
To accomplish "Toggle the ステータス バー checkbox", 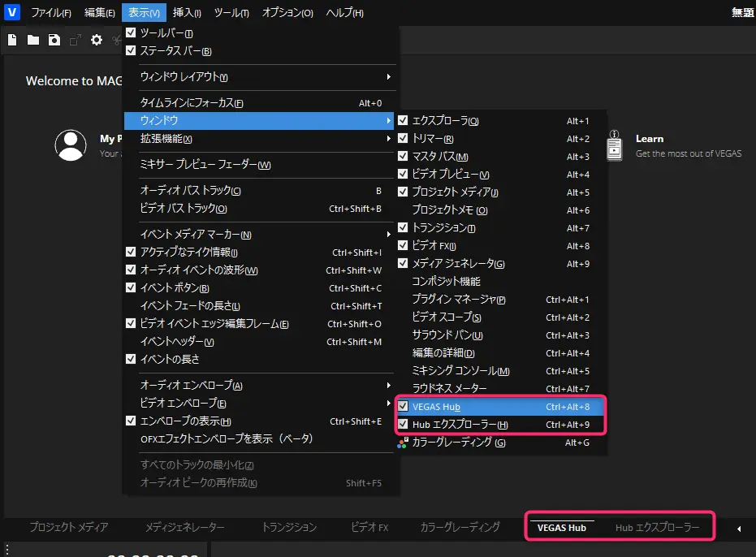I will click(x=131, y=50).
